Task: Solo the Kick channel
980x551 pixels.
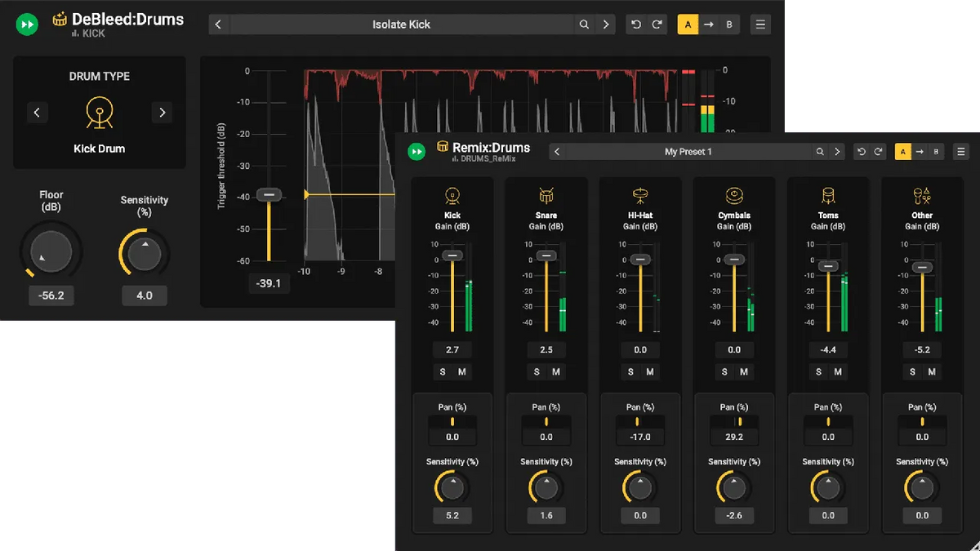Action: pyautogui.click(x=441, y=371)
